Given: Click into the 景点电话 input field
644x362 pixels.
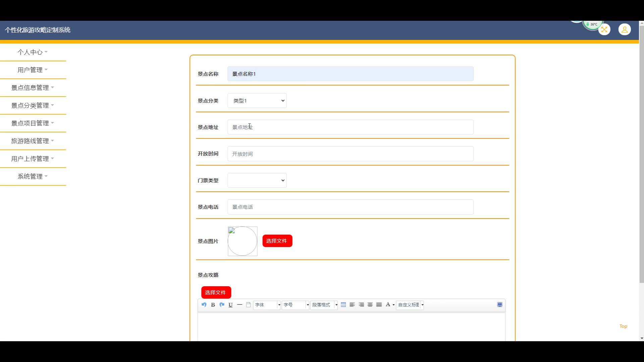Looking at the screenshot, I should [350, 207].
